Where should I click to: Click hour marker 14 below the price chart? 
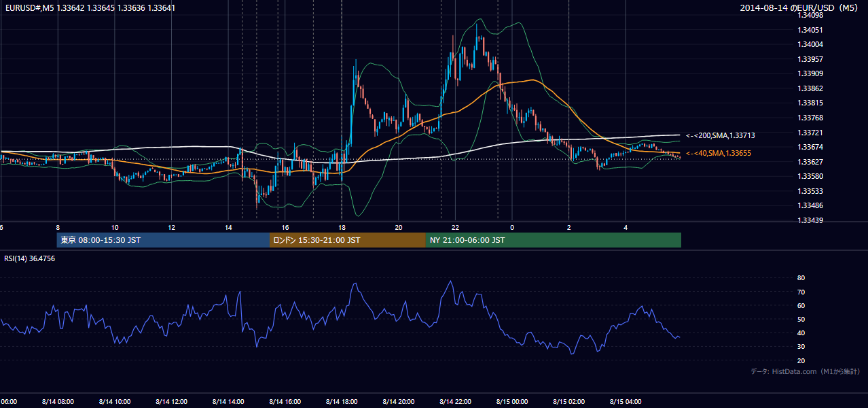coord(228,227)
